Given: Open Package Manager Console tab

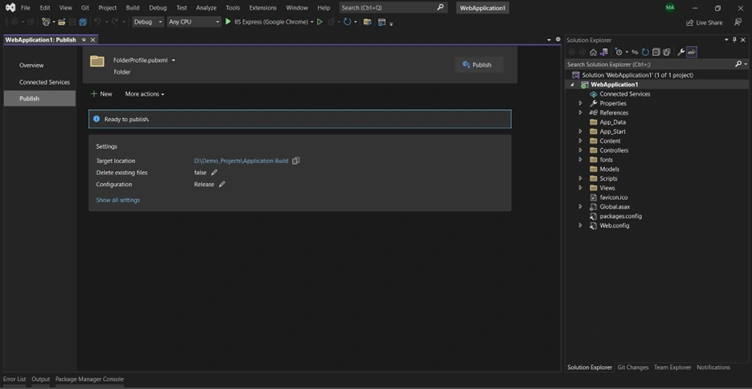Looking at the screenshot, I should (89, 379).
